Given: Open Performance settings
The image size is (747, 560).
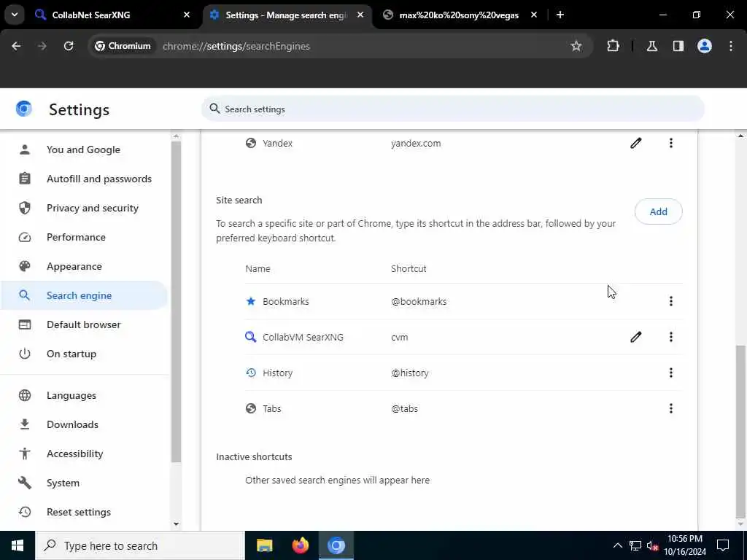Looking at the screenshot, I should [84, 237].
